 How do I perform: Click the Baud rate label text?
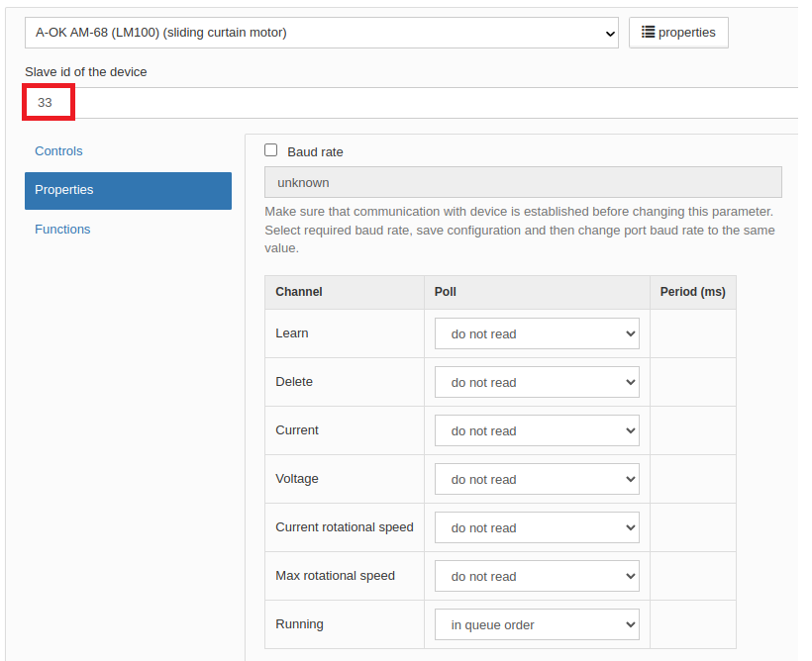315,152
